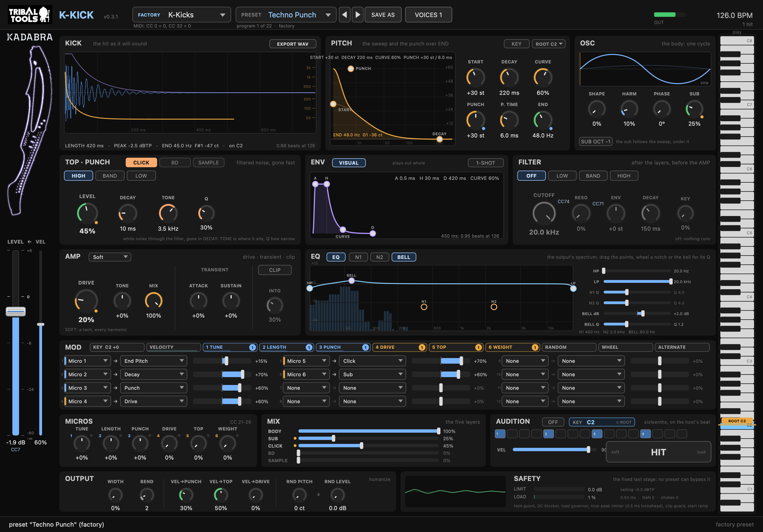
Task: Click the output WIDTH knob
Action: tap(115, 495)
